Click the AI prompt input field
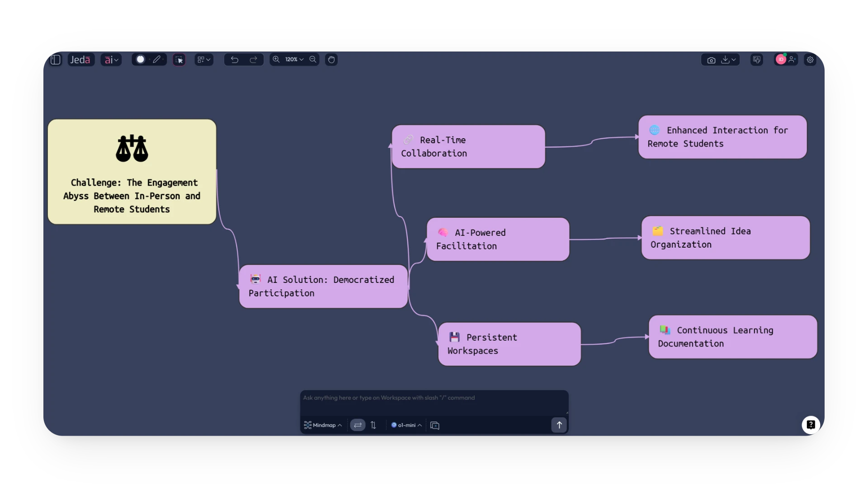Image resolution: width=868 pixels, height=488 pixels. (x=434, y=402)
